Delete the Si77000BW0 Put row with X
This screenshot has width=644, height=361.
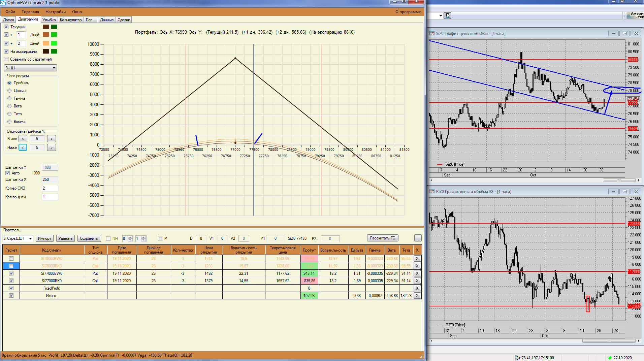click(x=417, y=273)
